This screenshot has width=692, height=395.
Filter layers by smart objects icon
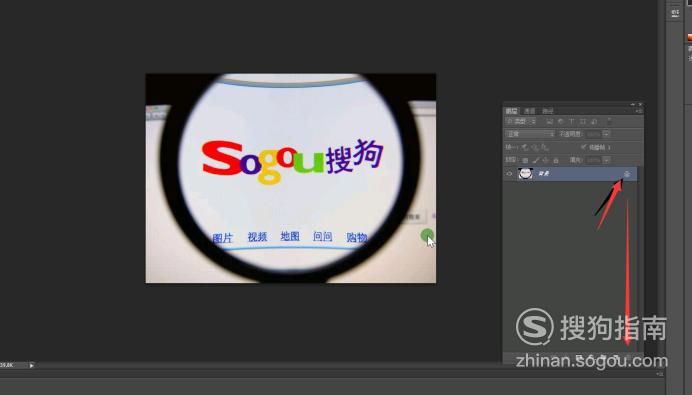pos(594,121)
